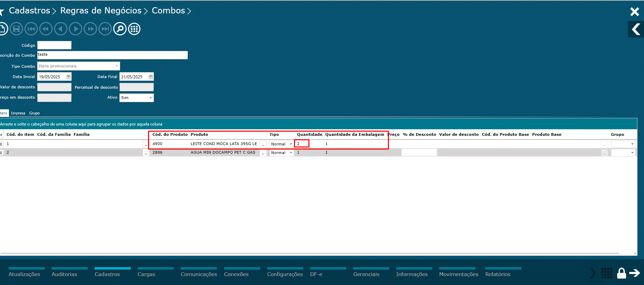Delete row 1 with X
The image size is (644, 285).
tap(1, 144)
